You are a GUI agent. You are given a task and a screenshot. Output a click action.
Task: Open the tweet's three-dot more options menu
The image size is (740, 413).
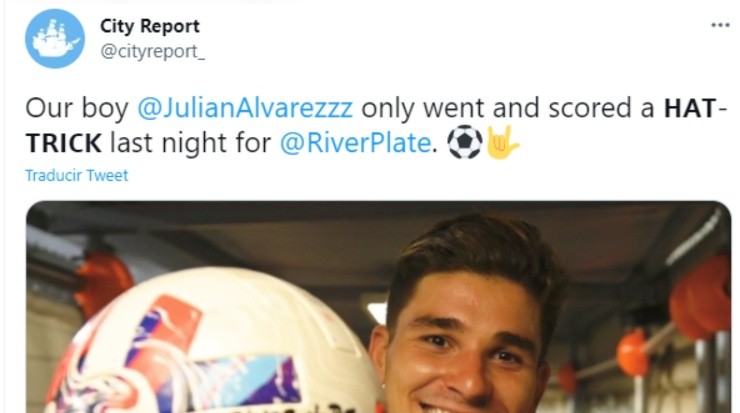pos(720,25)
